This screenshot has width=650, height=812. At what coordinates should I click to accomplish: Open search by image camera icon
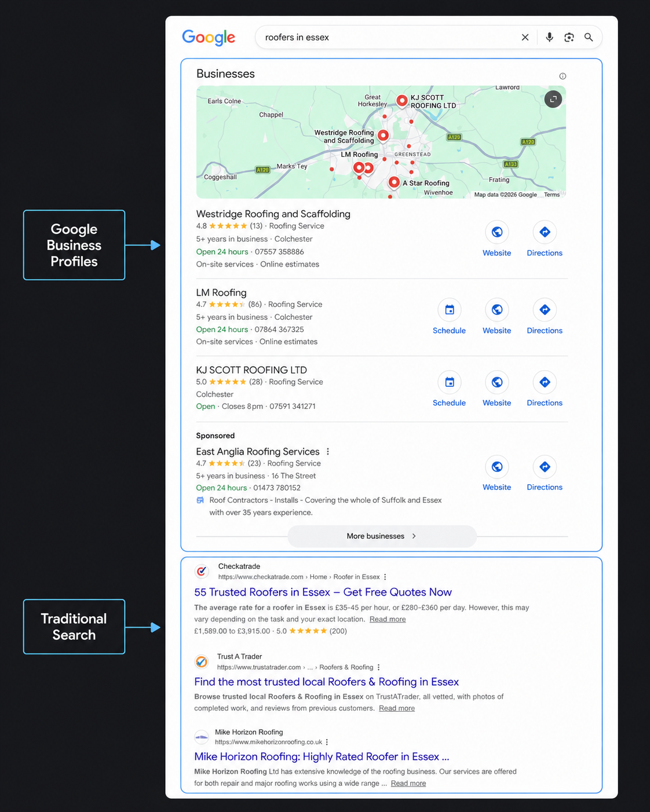pos(569,37)
